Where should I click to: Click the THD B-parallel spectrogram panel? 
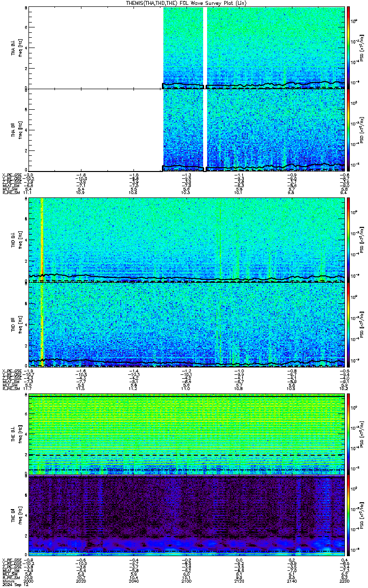click(x=187, y=324)
